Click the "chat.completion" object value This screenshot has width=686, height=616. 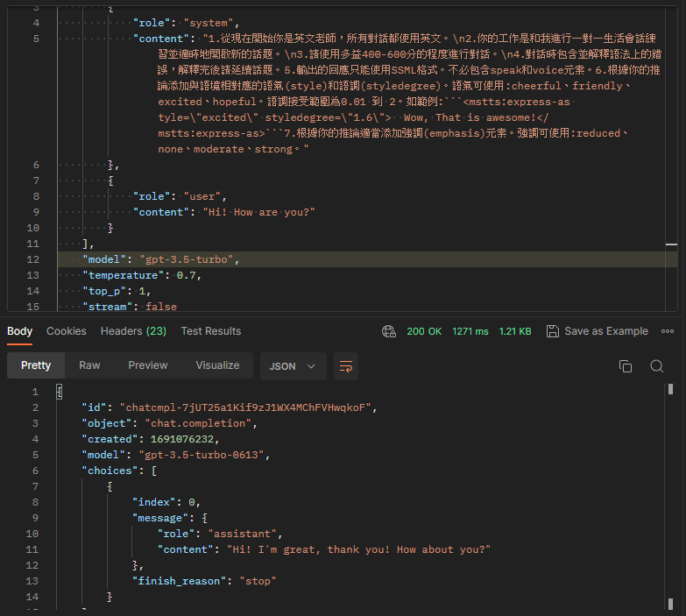(198, 423)
